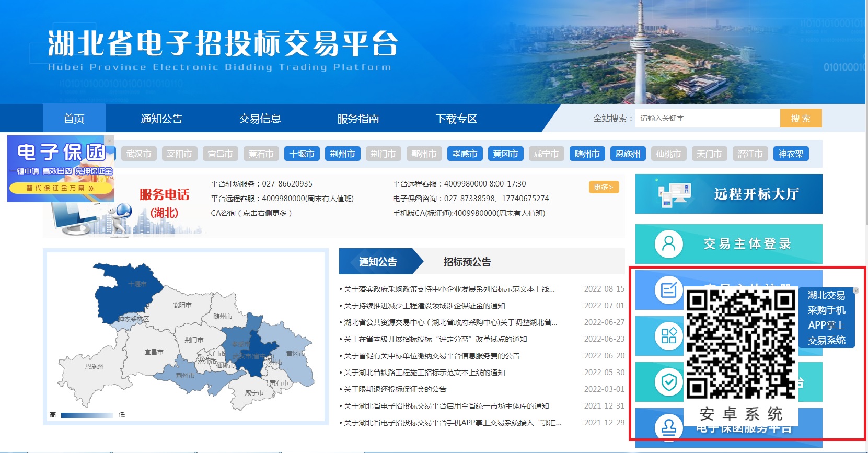Screen dimensions: 868x453
Task: Click the site-wide search keyword input field
Action: (x=707, y=118)
